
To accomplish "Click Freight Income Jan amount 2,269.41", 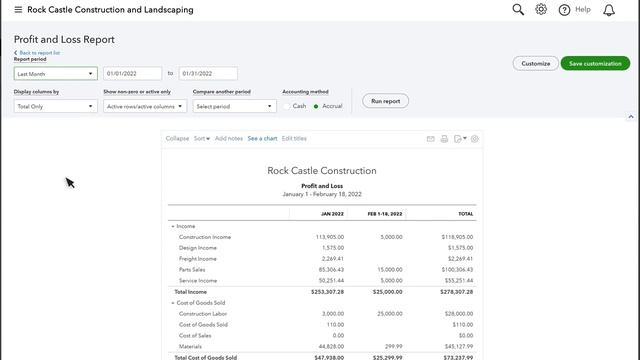I will [x=333, y=259].
